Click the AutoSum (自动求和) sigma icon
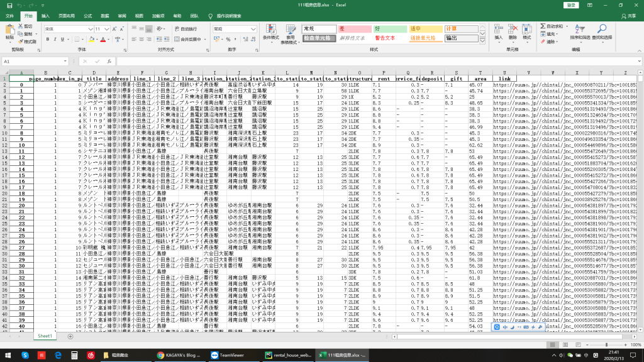This screenshot has height=362, width=644. 543,26
